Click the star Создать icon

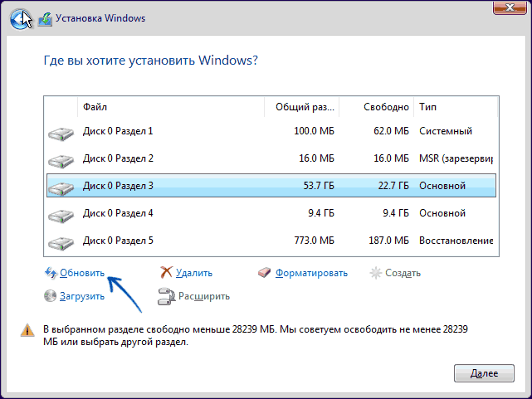pyautogui.click(x=376, y=273)
